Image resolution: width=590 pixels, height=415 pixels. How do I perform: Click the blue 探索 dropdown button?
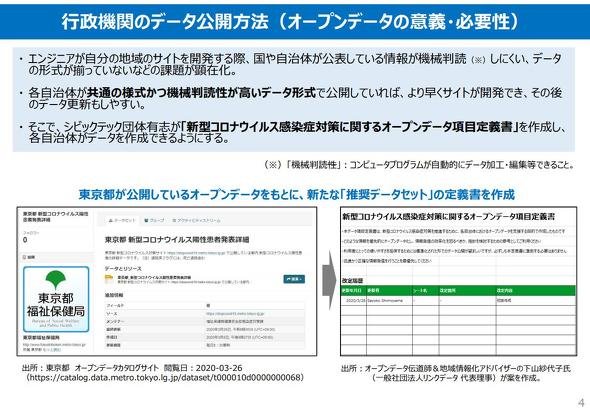[x=294, y=279]
